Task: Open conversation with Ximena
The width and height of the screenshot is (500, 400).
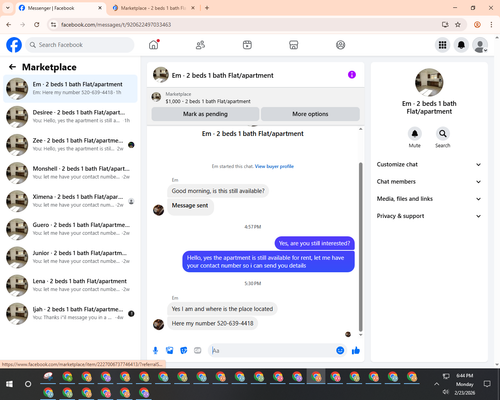Action: [70, 201]
